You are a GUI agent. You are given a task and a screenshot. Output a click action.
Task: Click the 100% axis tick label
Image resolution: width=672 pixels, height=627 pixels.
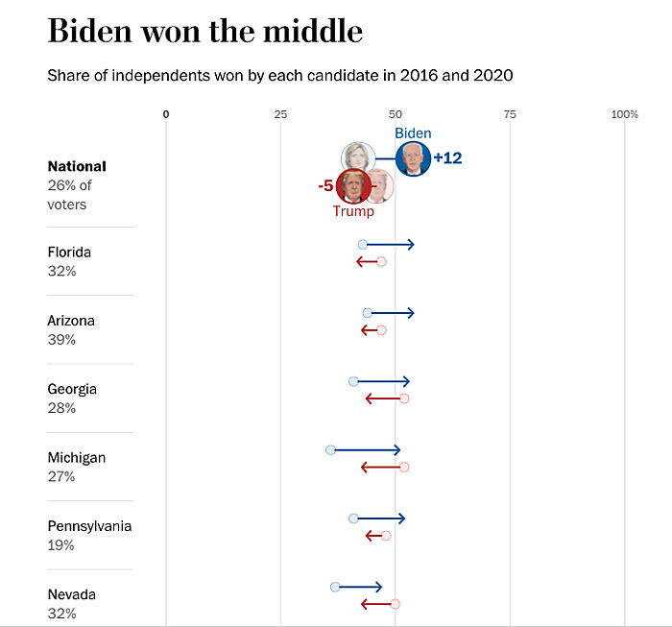[x=624, y=114]
